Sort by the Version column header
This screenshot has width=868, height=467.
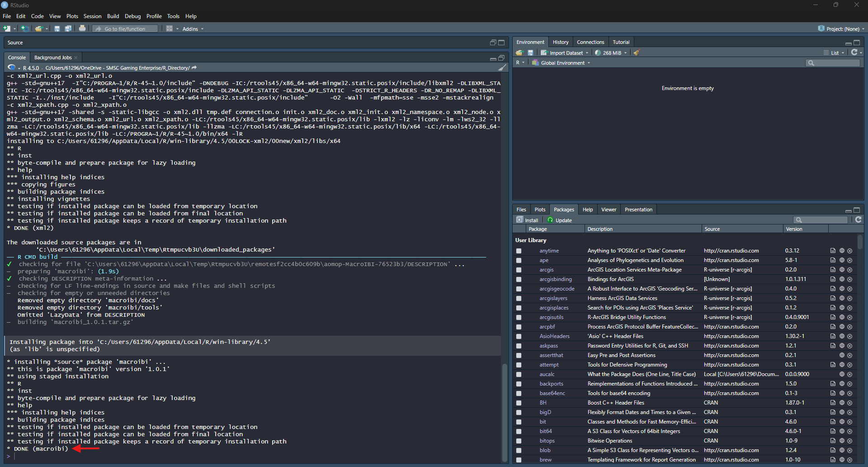[x=805, y=229]
